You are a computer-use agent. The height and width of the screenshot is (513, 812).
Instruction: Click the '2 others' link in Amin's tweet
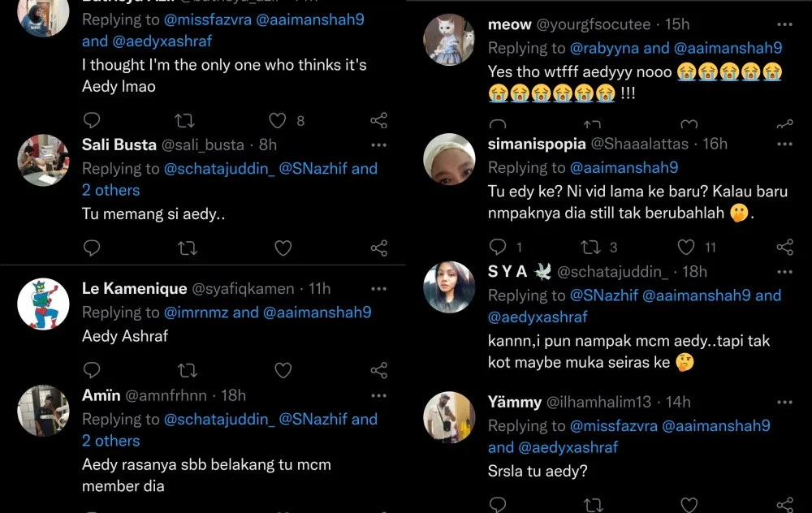(110, 441)
